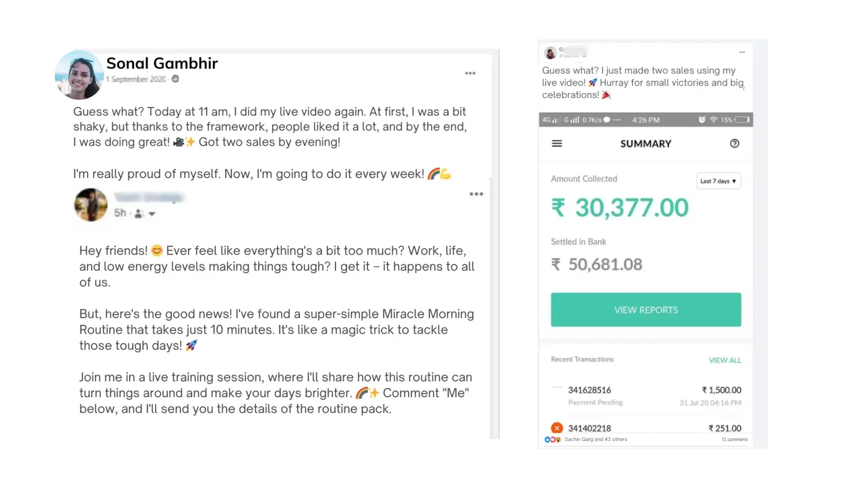Open Sonal Gambhir's profile name link
Viewport: 868px width, 488px height.
click(x=162, y=63)
